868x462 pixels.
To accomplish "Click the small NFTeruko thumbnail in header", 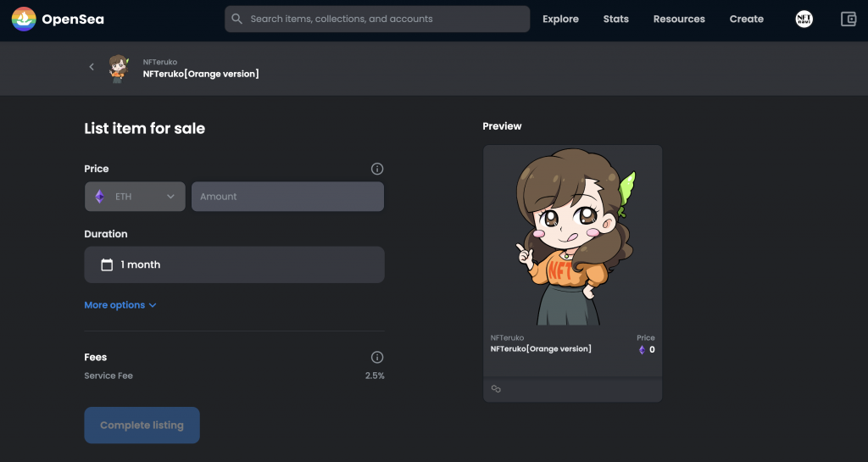I will 119,68.
